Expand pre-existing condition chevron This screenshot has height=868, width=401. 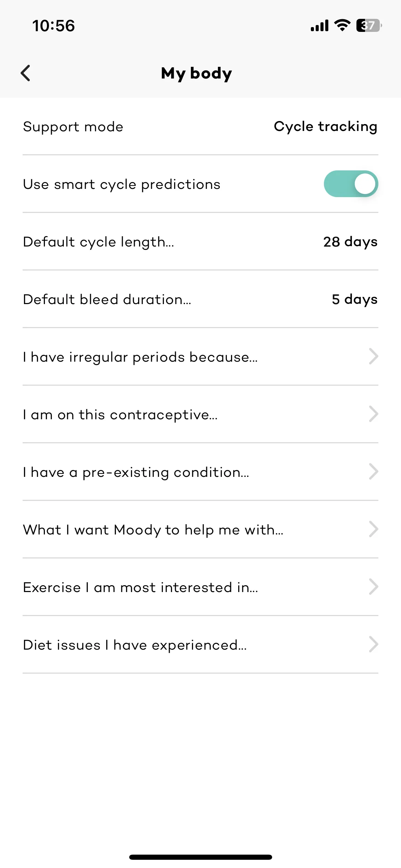click(x=373, y=472)
